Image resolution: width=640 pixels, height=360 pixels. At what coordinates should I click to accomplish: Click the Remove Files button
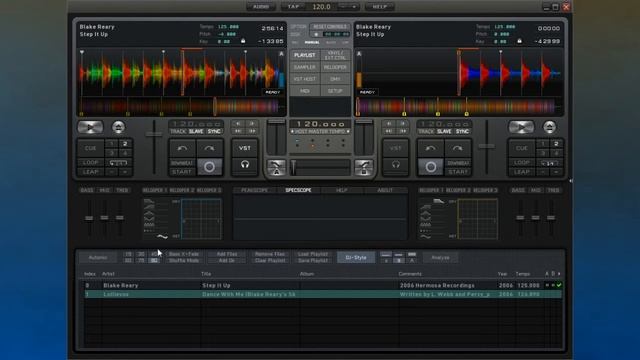coord(270,254)
